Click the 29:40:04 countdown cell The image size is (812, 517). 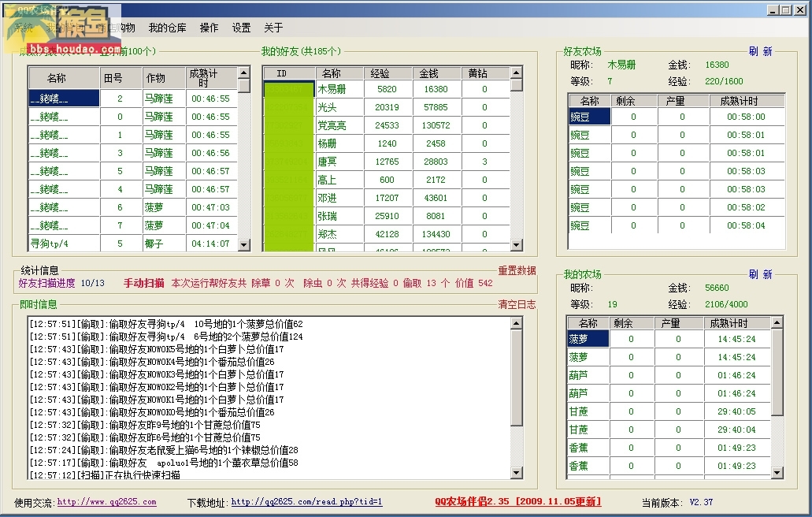[x=737, y=430]
